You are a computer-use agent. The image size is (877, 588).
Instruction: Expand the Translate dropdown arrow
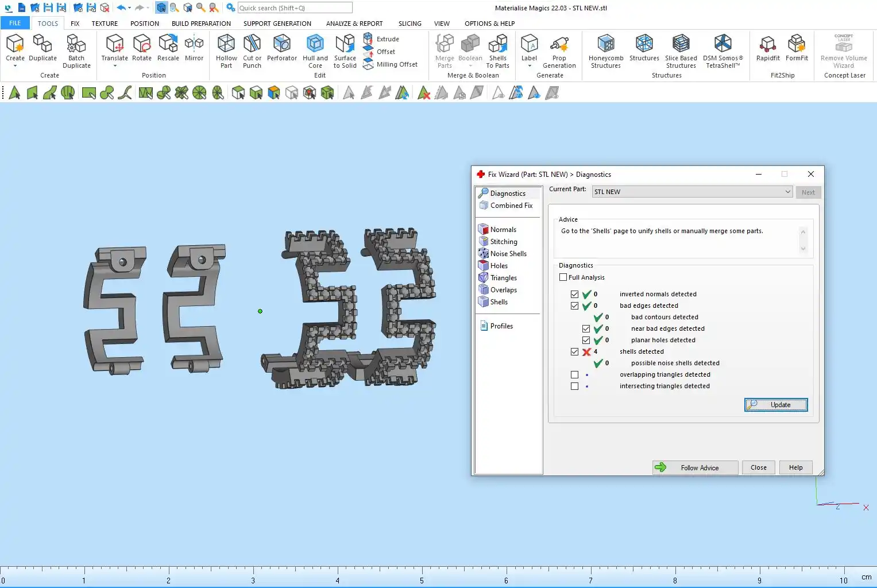click(114, 66)
